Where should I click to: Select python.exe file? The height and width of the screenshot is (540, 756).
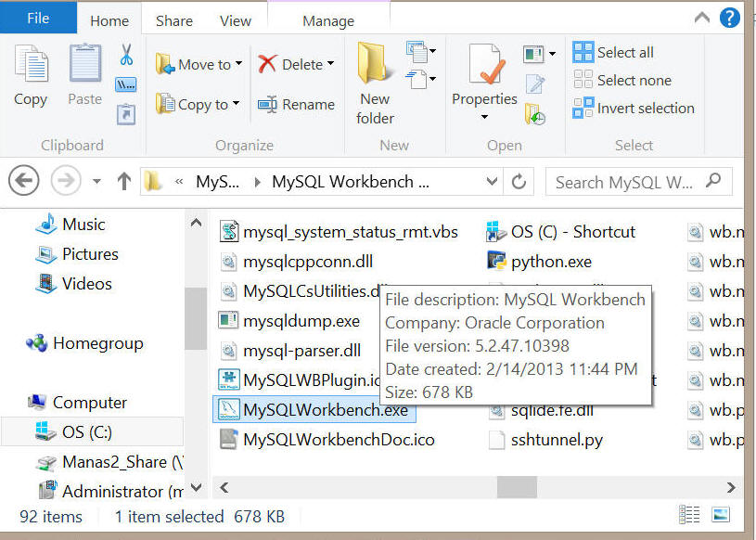click(539, 262)
